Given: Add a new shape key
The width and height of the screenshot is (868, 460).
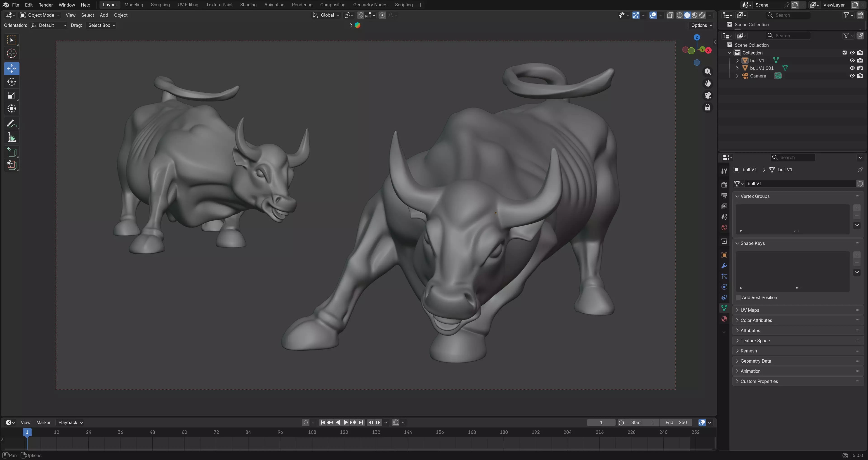Looking at the screenshot, I should [x=857, y=255].
